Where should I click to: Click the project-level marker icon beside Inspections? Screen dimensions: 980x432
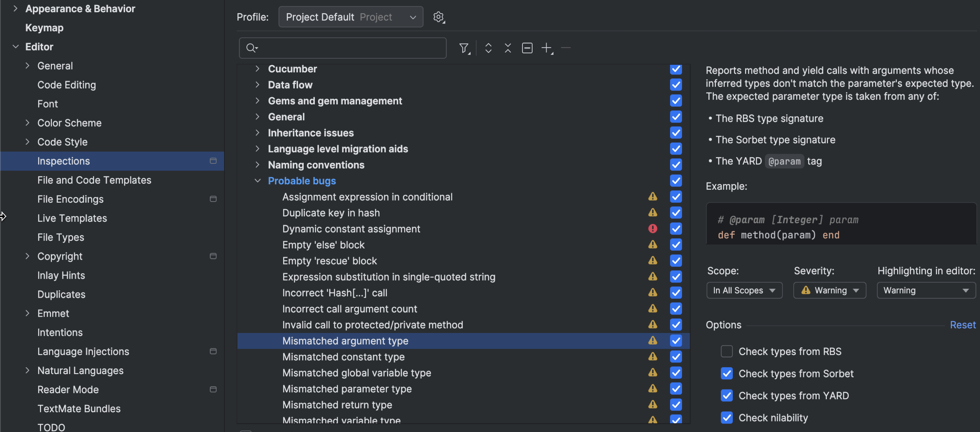coord(213,161)
